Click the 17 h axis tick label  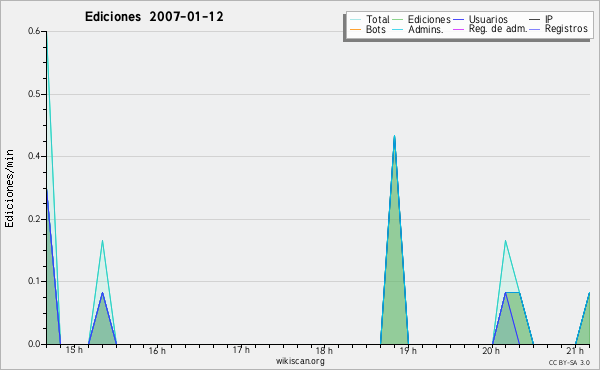[x=241, y=350]
